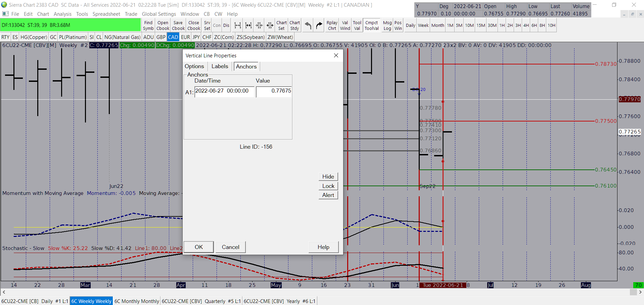Click the Alert button in dialog
This screenshot has height=305, width=644.
coord(328,195)
